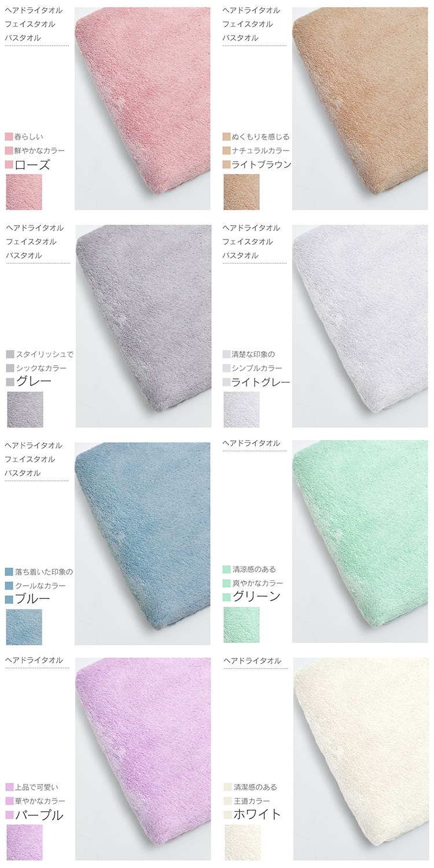Click バスタオル text beside the gray towel
434x868 pixels.
pyautogui.click(x=24, y=255)
